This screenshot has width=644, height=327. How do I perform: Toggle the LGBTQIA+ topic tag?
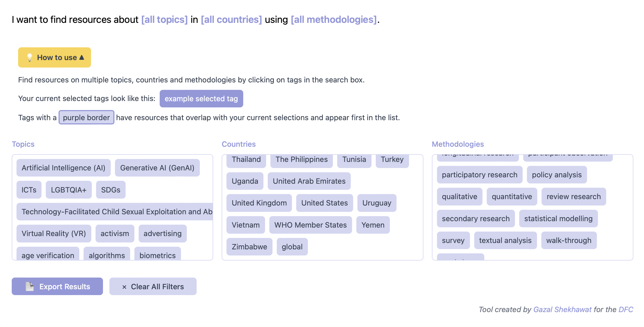[x=68, y=190]
